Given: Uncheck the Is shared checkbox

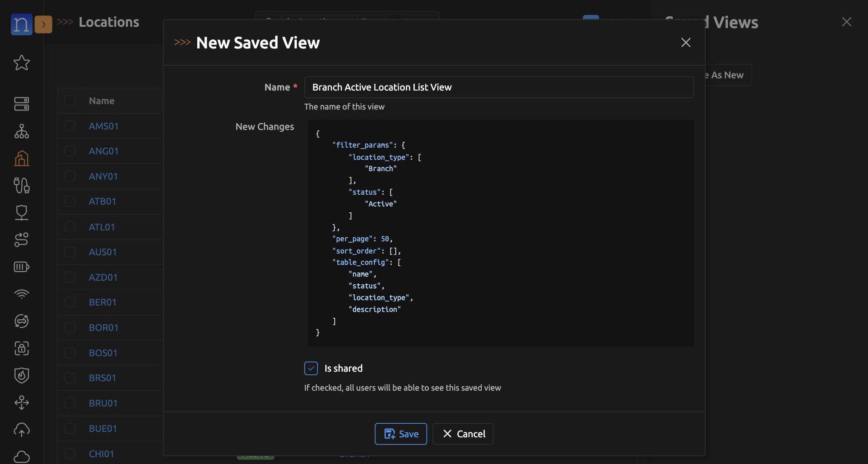Looking at the screenshot, I should pos(311,368).
